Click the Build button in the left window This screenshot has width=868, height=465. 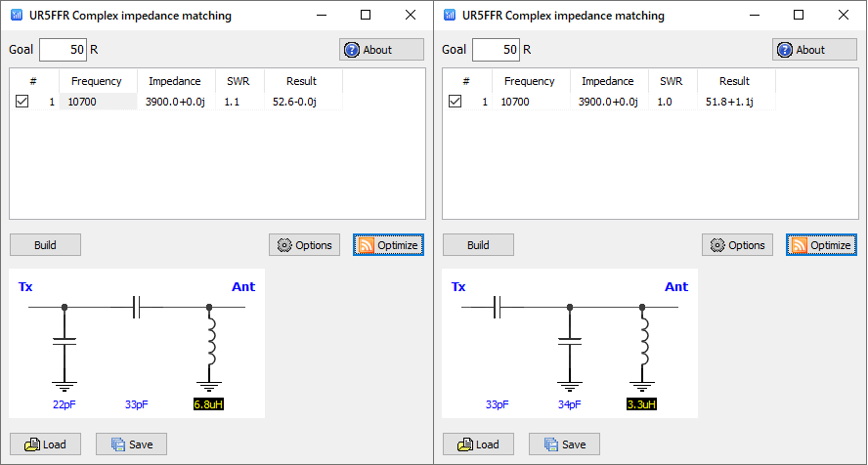[45, 245]
